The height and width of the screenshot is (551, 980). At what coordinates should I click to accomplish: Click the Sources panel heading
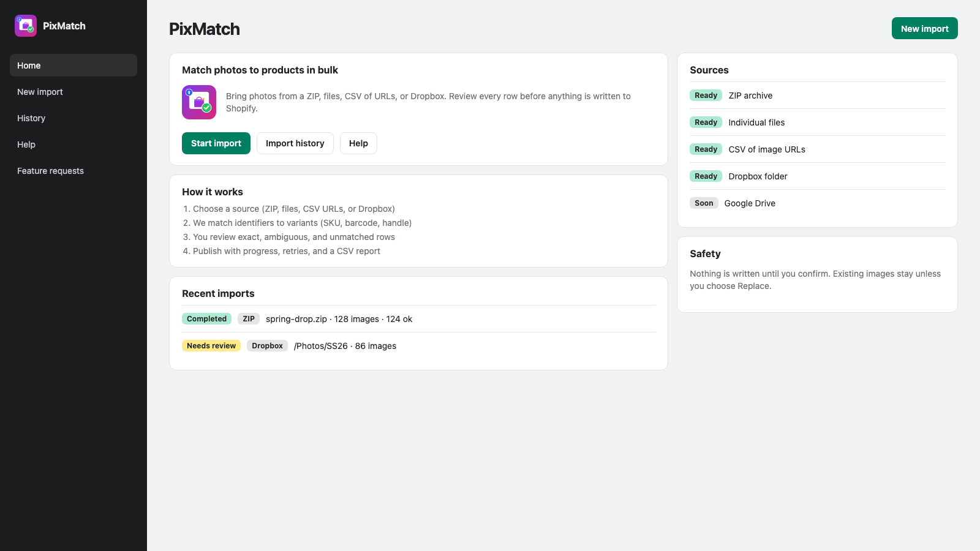(709, 70)
